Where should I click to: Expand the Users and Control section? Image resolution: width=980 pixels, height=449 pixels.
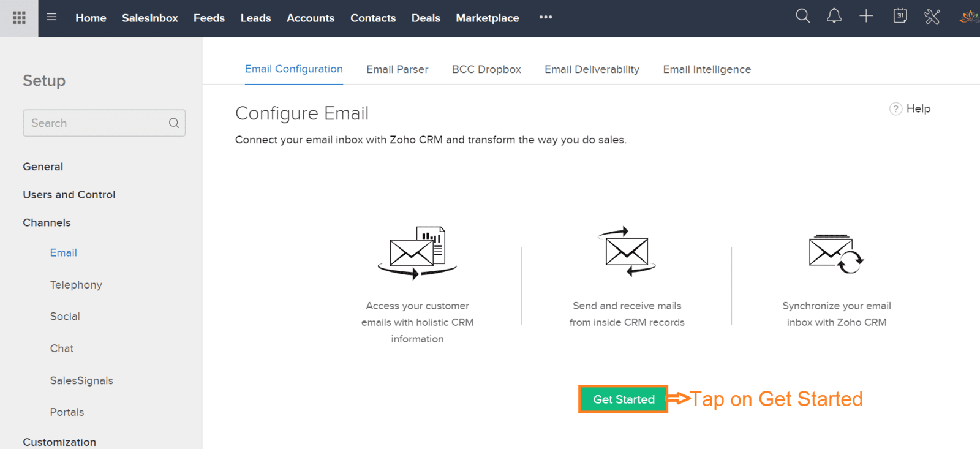[x=69, y=195]
